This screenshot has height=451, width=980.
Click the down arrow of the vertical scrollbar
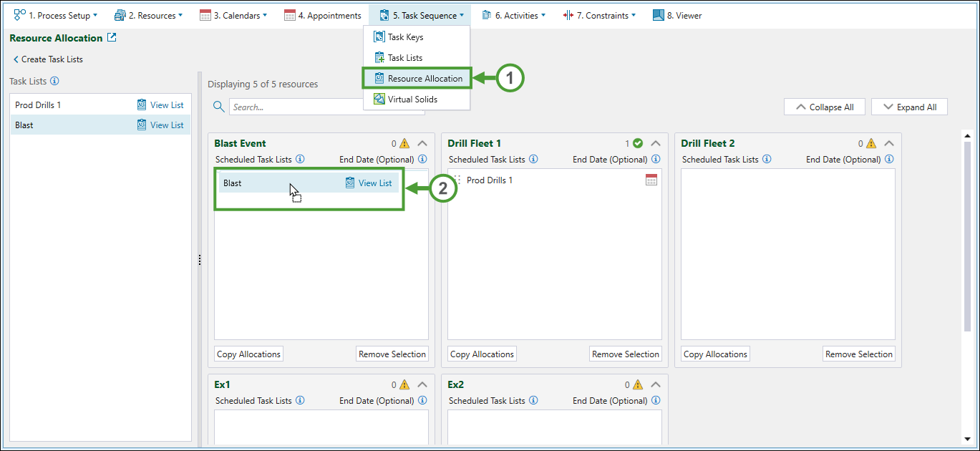tap(967, 439)
